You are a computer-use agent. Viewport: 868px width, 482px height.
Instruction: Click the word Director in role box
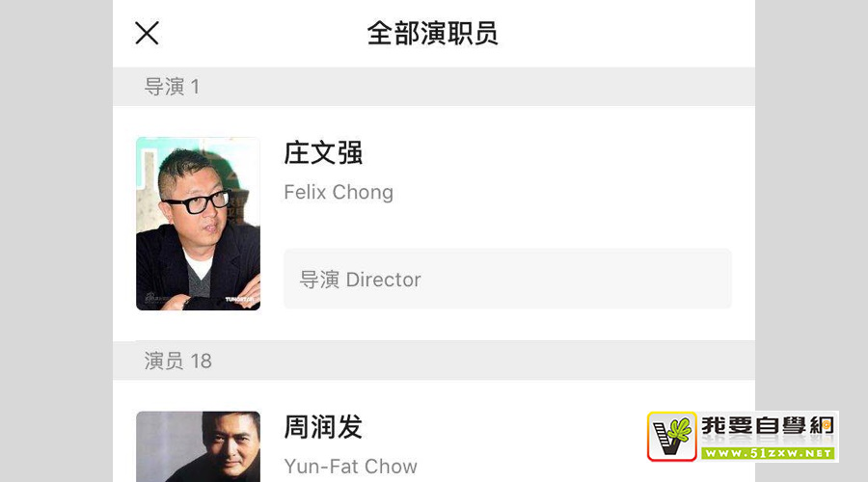coord(383,280)
